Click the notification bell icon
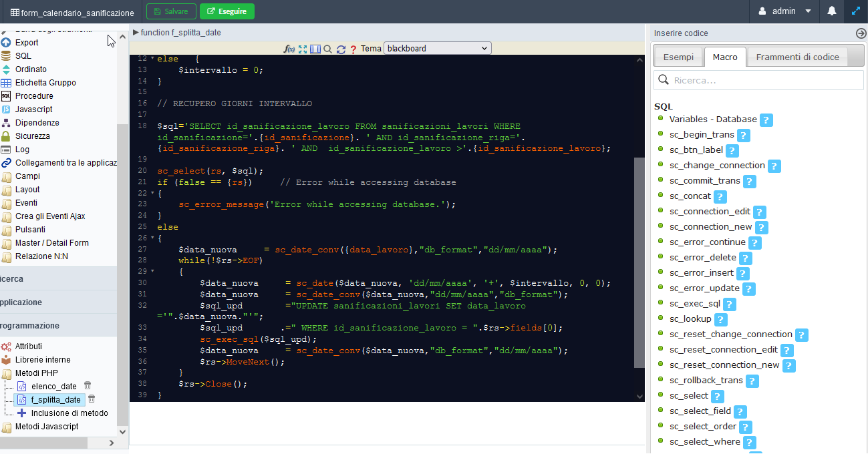Viewport: 868px width, 454px height. coord(832,11)
